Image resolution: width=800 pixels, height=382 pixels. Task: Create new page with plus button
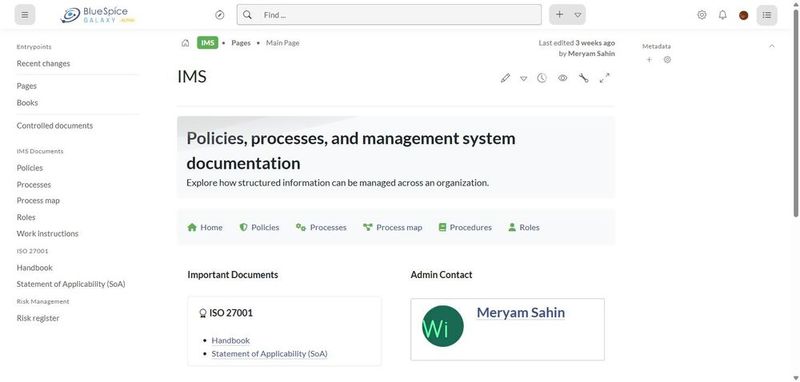560,15
